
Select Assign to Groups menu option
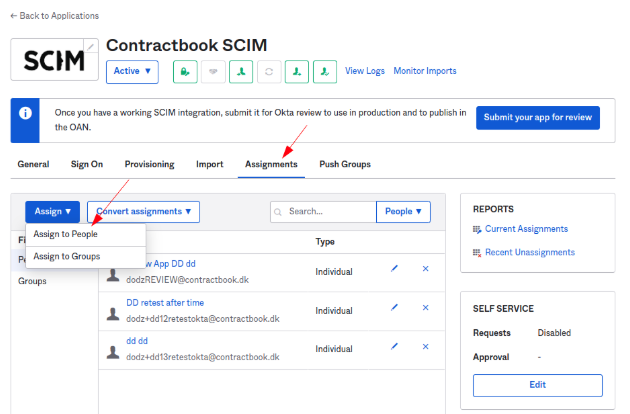[67, 257]
